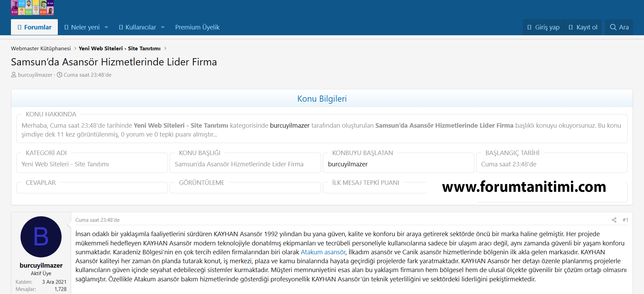Click the burcuyilmazer avatar circle
644x294 pixels.
(x=41, y=237)
